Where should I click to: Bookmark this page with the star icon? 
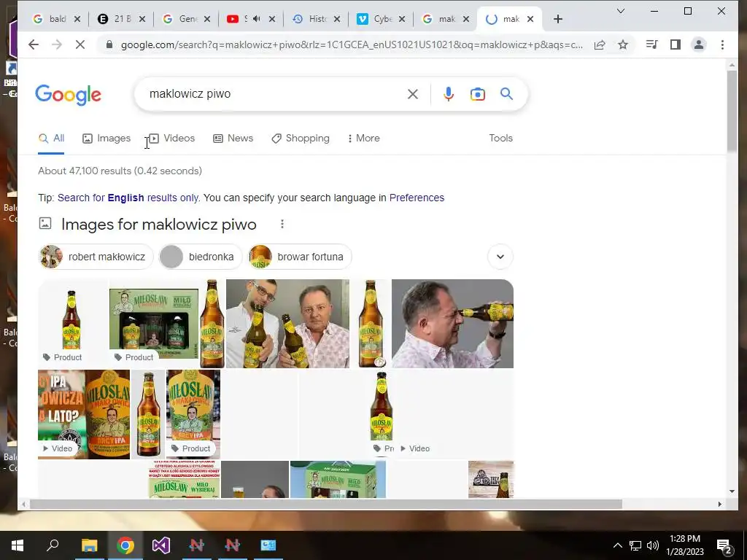pyautogui.click(x=623, y=44)
